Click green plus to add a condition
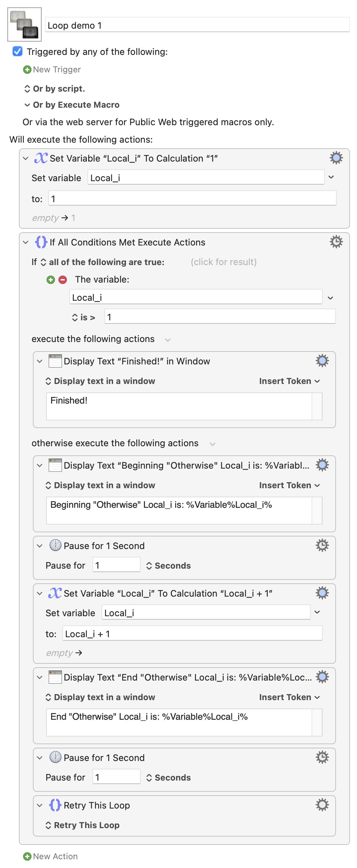The image size is (357, 868). [x=51, y=280]
